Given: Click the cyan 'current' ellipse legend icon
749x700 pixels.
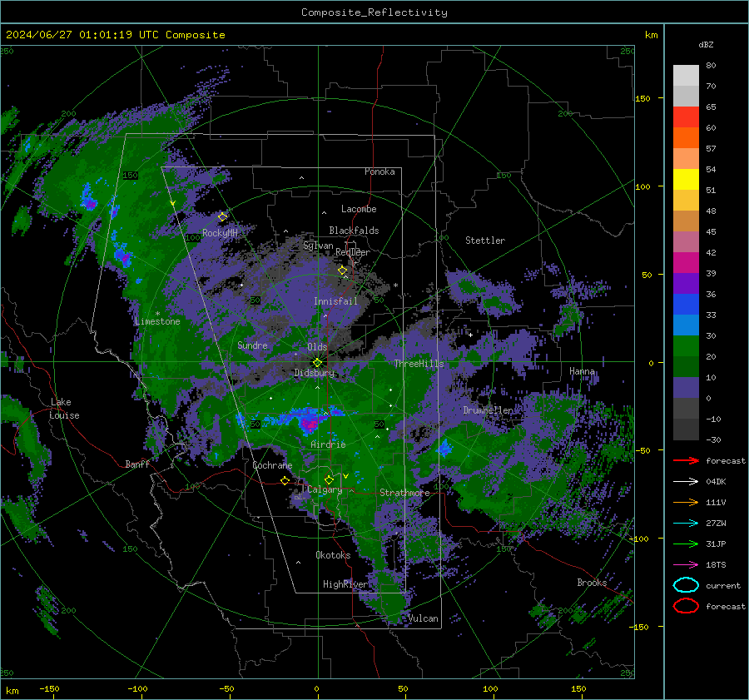Looking at the screenshot, I should [686, 585].
